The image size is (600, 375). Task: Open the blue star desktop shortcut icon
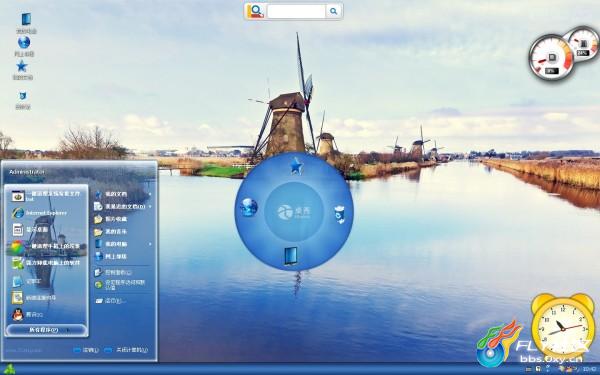click(x=22, y=66)
